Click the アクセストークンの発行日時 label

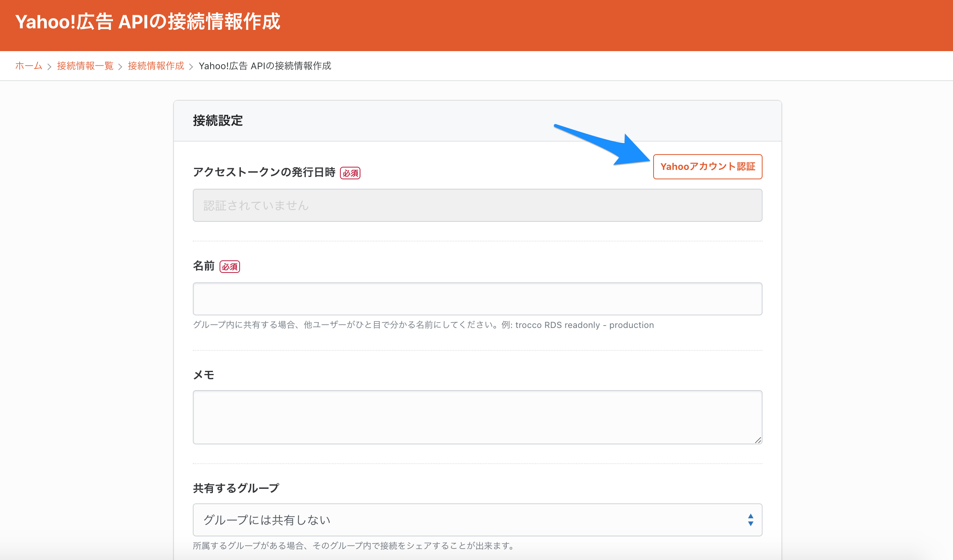pos(264,172)
